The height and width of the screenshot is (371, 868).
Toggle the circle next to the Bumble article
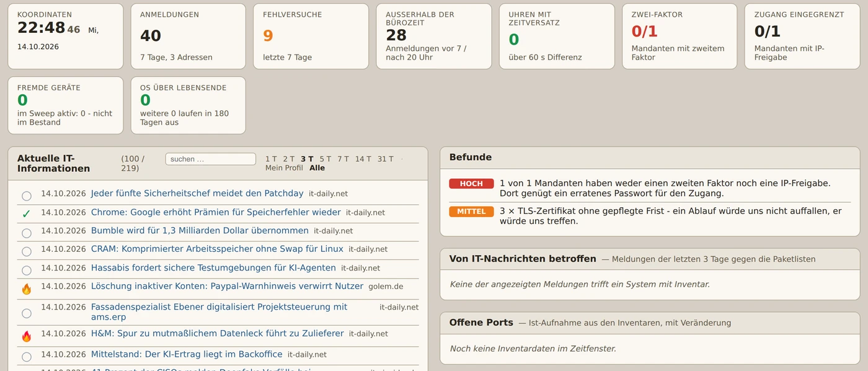click(x=27, y=233)
